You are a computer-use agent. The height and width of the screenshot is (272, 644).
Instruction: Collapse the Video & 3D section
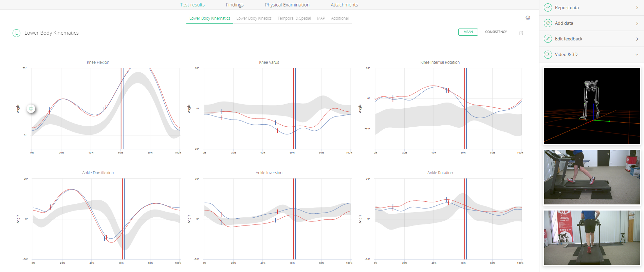pyautogui.click(x=592, y=54)
